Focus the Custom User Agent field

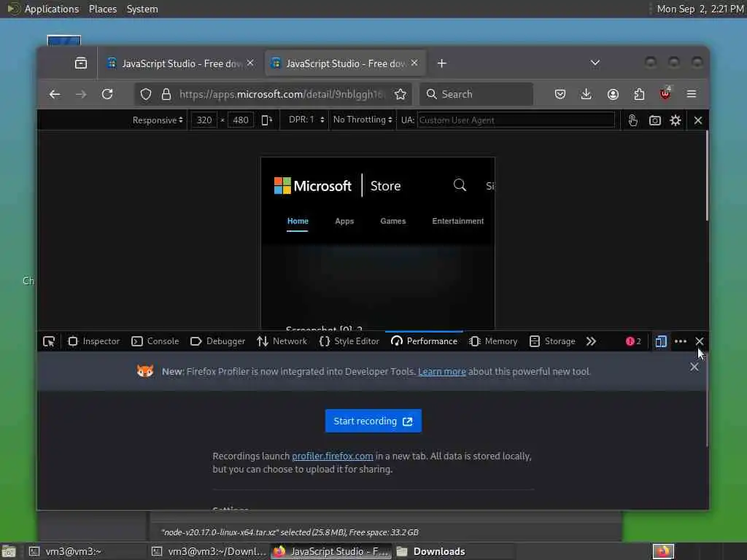(516, 120)
